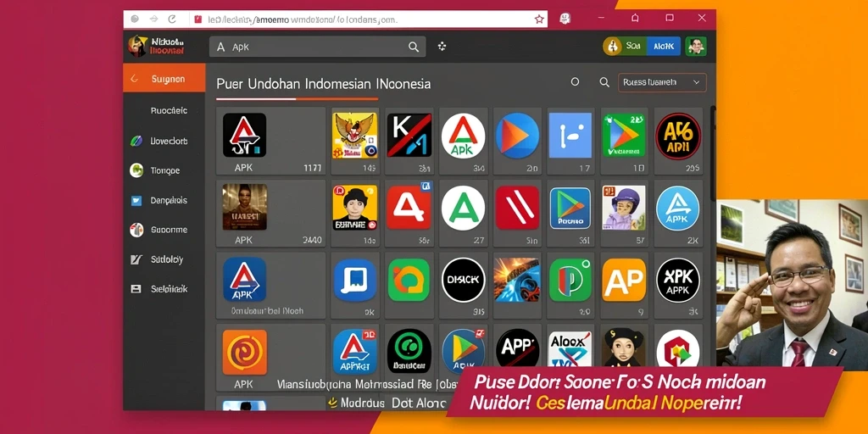Screen dimensions: 868x434
Task: Open the red square app with white A
Action: tap(409, 208)
